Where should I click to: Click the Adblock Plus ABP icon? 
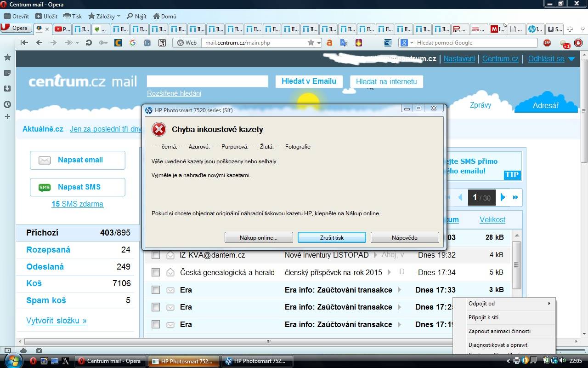547,43
